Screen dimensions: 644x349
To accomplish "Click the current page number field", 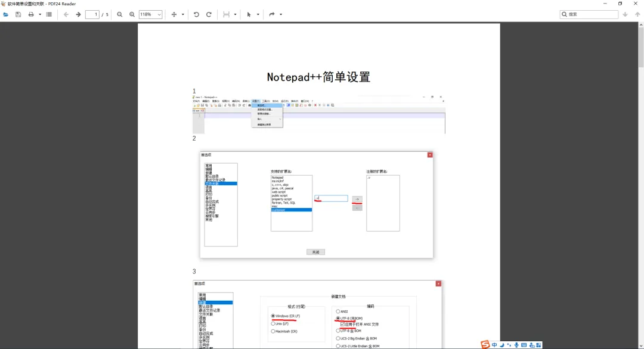I will pos(92,14).
